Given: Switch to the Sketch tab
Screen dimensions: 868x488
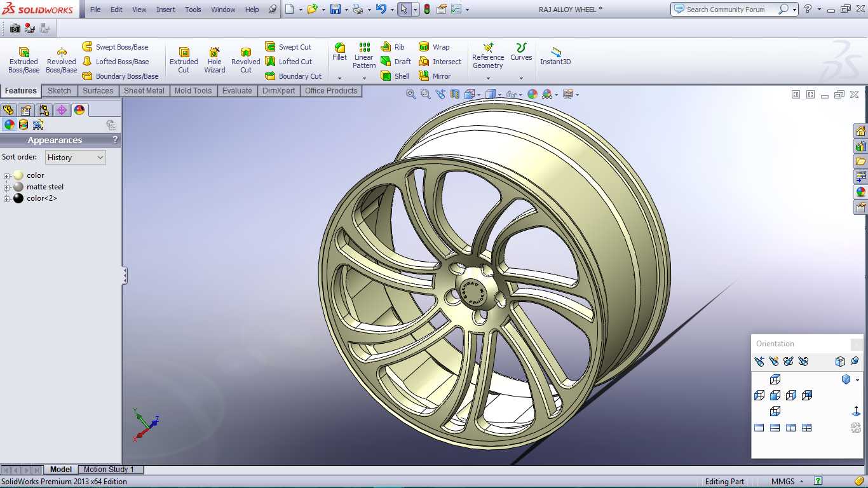Looking at the screenshot, I should [x=59, y=91].
